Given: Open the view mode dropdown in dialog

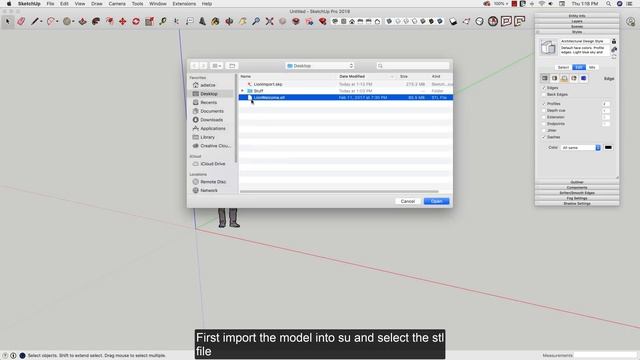Looking at the screenshot, I should tap(217, 66).
